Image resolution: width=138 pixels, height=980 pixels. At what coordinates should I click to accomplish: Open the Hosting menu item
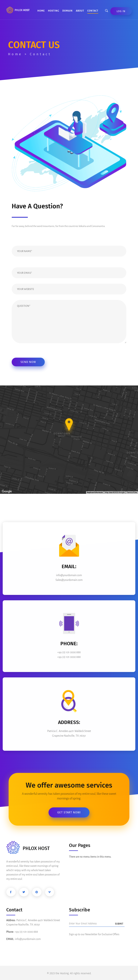pyautogui.click(x=53, y=11)
